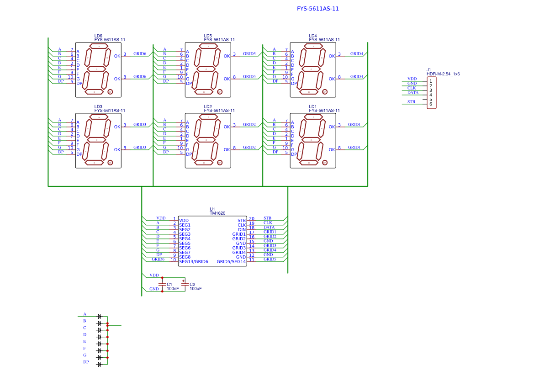Screen dimensions: 534x392
Task: Select the FYS-5611AS-11 title text
Action: [317, 8]
